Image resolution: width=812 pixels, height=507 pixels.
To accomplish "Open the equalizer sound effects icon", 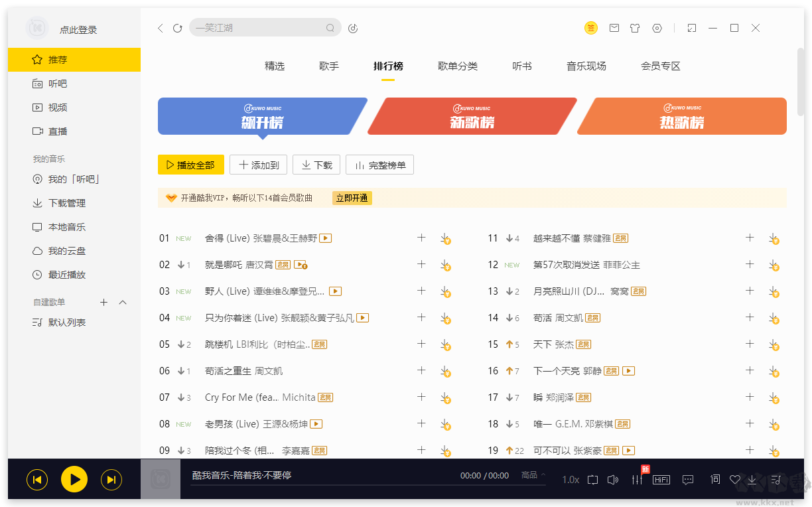I will click(x=637, y=479).
